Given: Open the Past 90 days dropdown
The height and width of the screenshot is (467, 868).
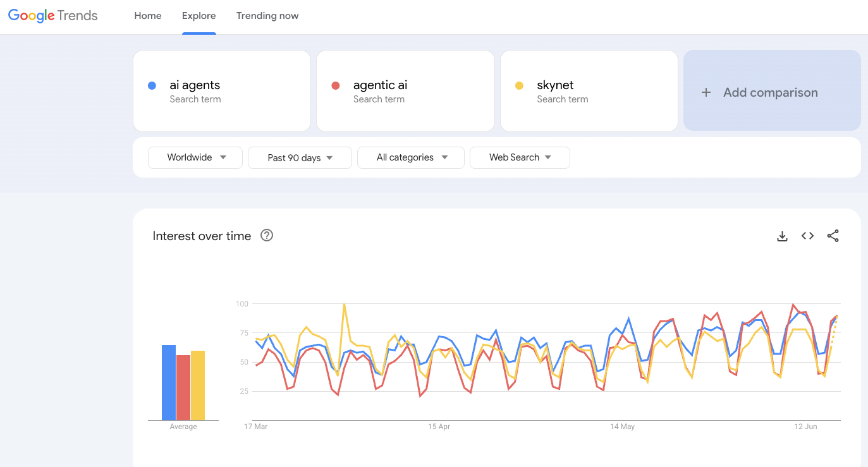Looking at the screenshot, I should (300, 157).
